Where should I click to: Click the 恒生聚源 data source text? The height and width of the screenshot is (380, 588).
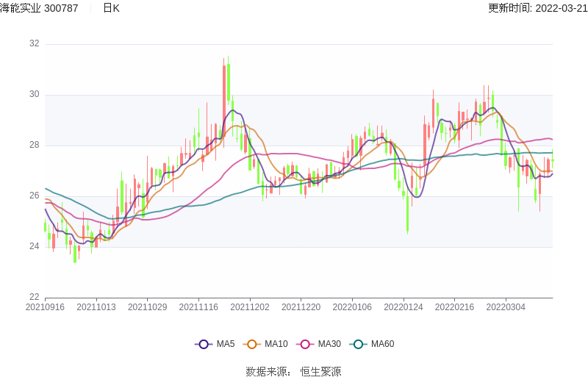coord(320,372)
